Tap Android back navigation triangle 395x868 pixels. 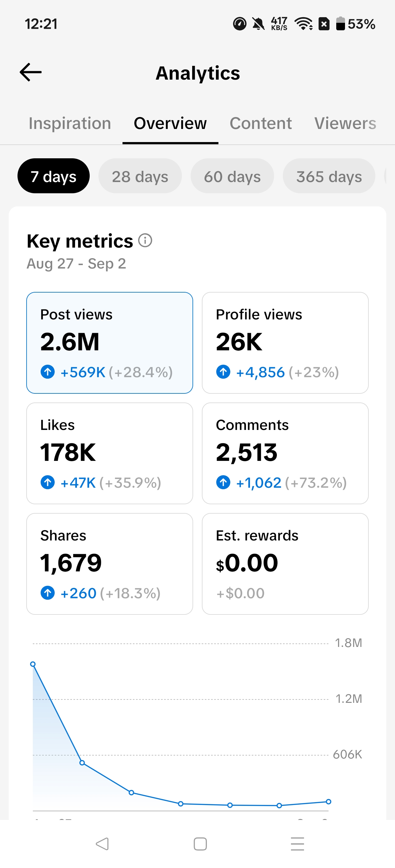(102, 844)
